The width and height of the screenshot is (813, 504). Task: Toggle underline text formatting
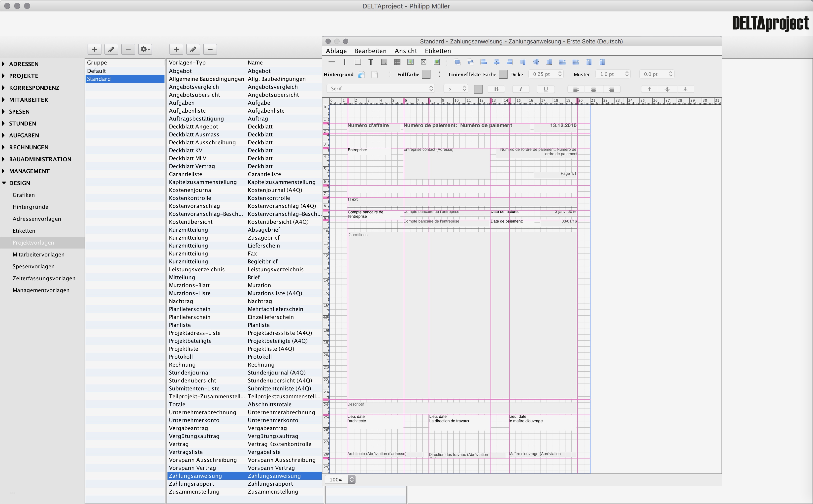[x=545, y=89]
